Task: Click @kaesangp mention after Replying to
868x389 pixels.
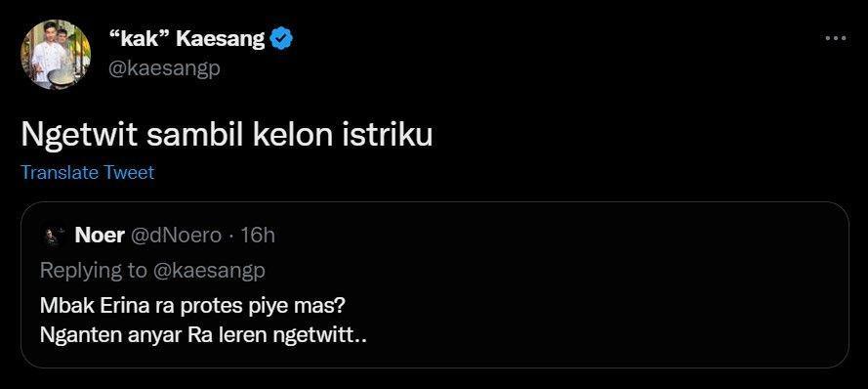Action: click(209, 271)
